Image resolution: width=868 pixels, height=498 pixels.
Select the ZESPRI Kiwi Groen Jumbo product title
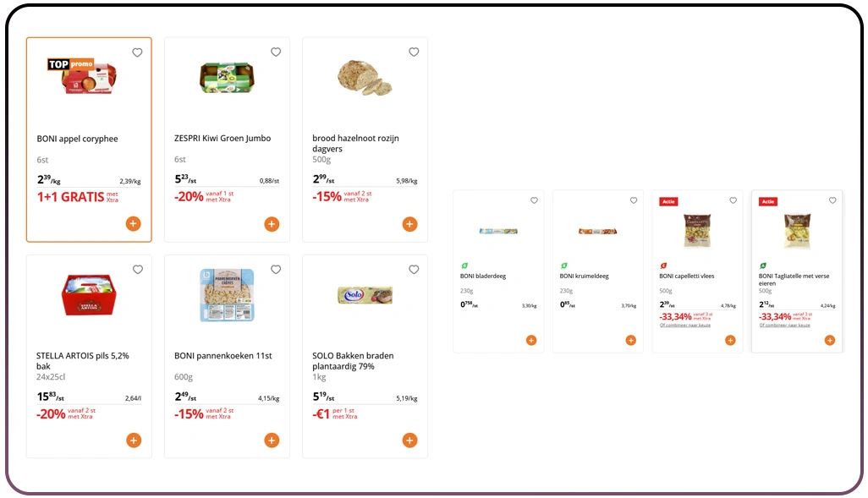[x=224, y=138]
